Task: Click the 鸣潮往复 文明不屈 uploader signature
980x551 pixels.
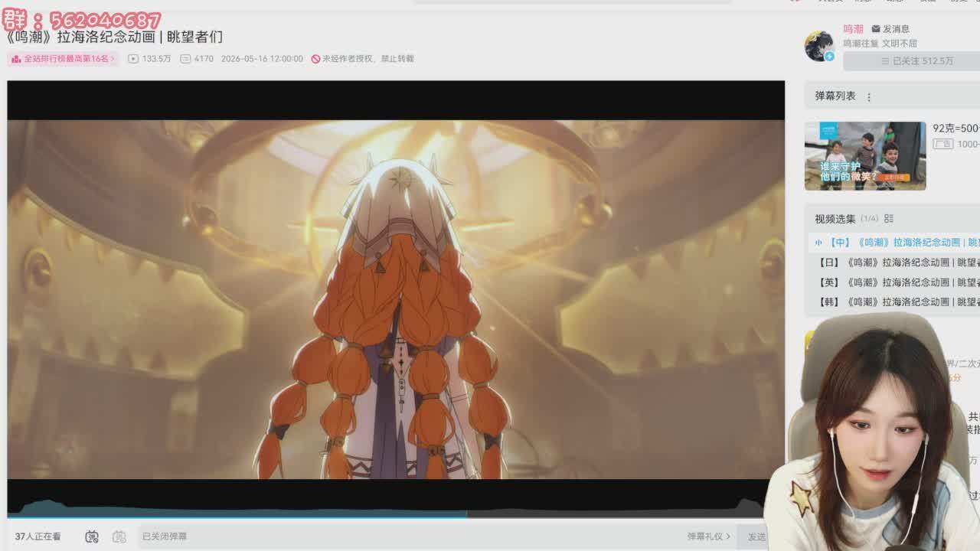Action: coord(880,44)
